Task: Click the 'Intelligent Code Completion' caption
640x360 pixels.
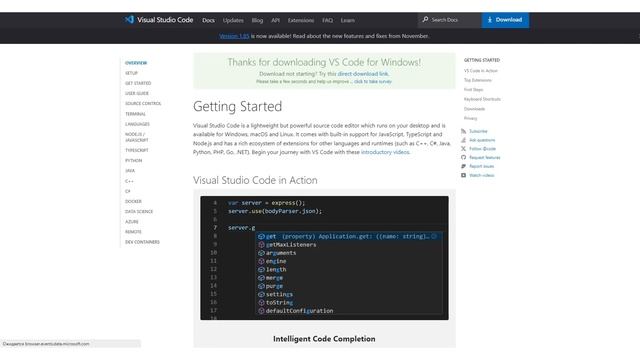Action: pyautogui.click(x=324, y=339)
